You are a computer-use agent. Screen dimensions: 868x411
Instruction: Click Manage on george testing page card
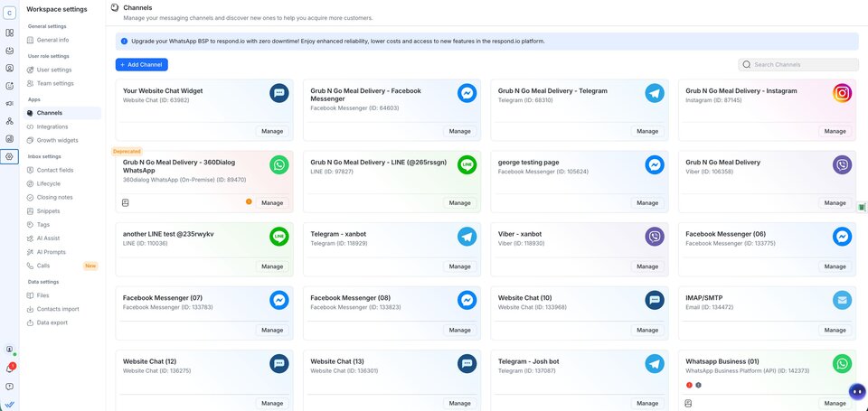[647, 203]
